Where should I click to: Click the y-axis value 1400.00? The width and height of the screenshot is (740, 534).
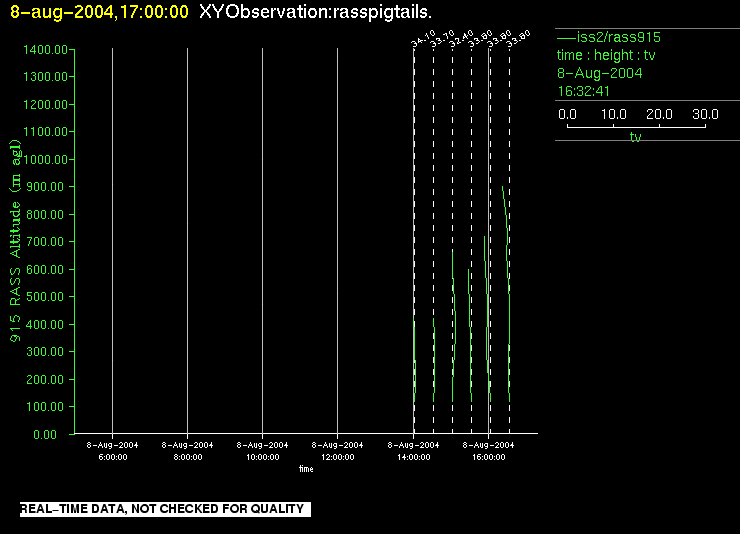[x=45, y=50]
